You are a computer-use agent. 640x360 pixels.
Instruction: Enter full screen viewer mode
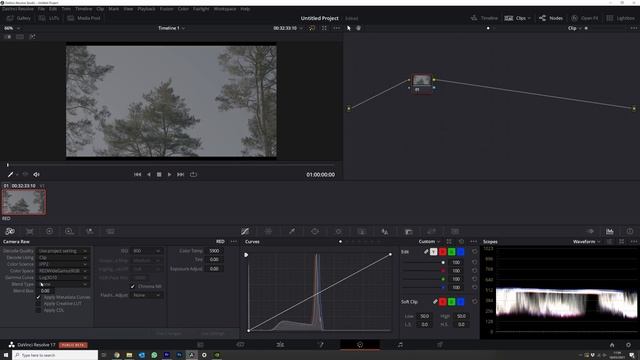click(324, 28)
